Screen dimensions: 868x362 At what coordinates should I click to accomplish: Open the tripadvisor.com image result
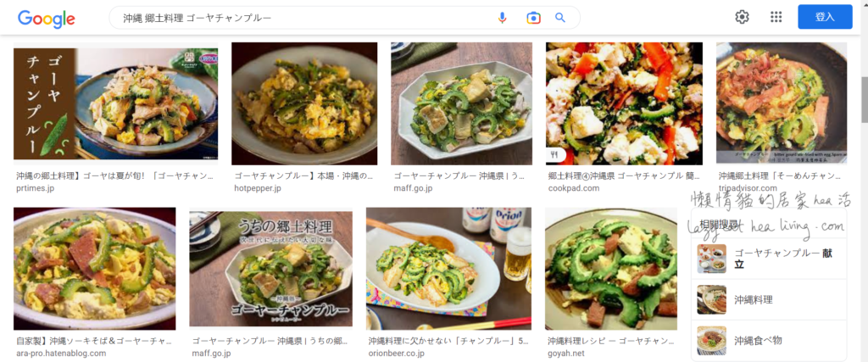point(781,103)
